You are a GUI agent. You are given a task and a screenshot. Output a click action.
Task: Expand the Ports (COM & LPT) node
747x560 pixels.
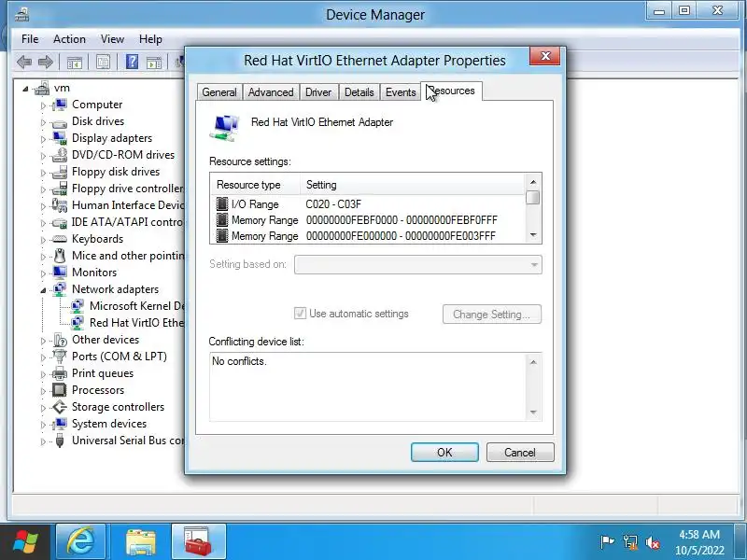(x=43, y=357)
